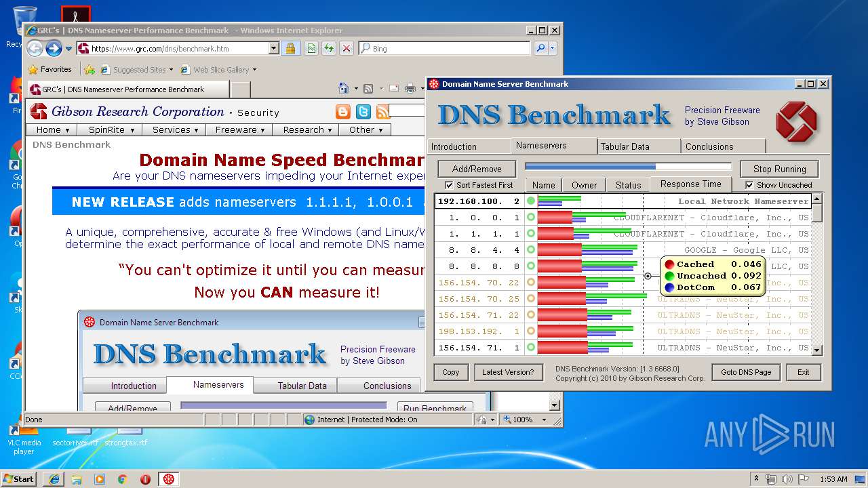Click the RSS feeds icon in IE command bar

click(368, 89)
